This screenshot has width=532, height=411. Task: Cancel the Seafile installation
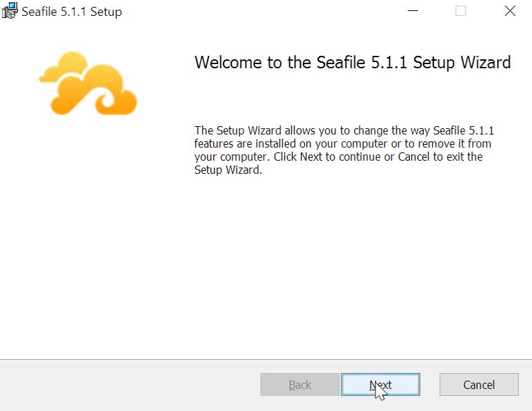click(x=479, y=385)
